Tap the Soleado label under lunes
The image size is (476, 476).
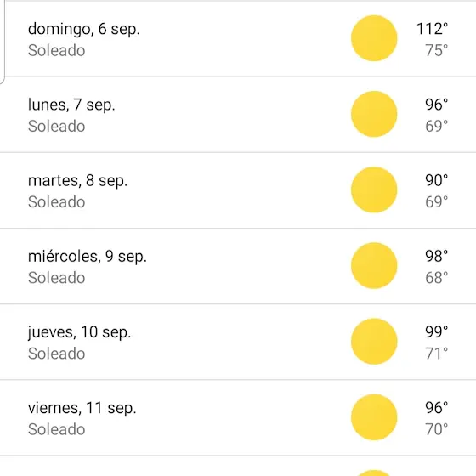point(56,127)
